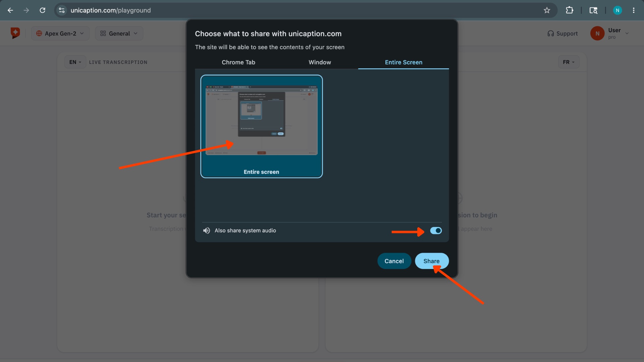This screenshot has height=362, width=644.
Task: Click the red user avatar N
Action: pyautogui.click(x=597, y=34)
